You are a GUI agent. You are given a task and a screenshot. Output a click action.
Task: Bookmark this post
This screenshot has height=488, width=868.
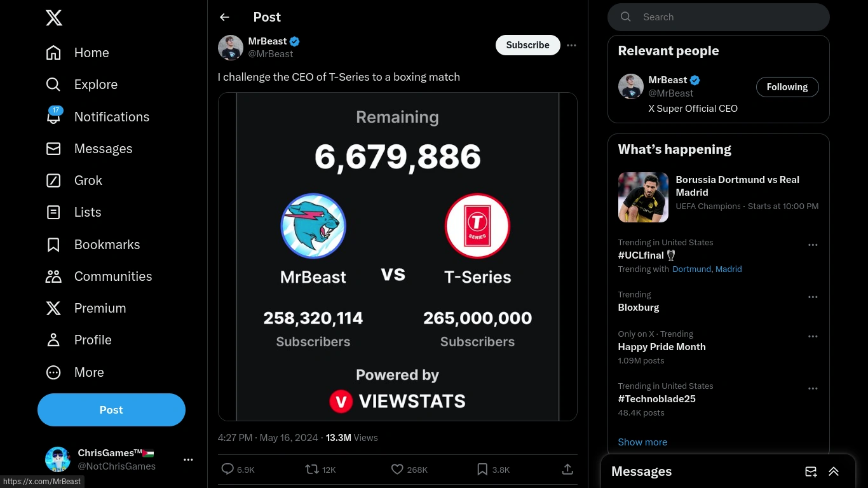pyautogui.click(x=482, y=470)
